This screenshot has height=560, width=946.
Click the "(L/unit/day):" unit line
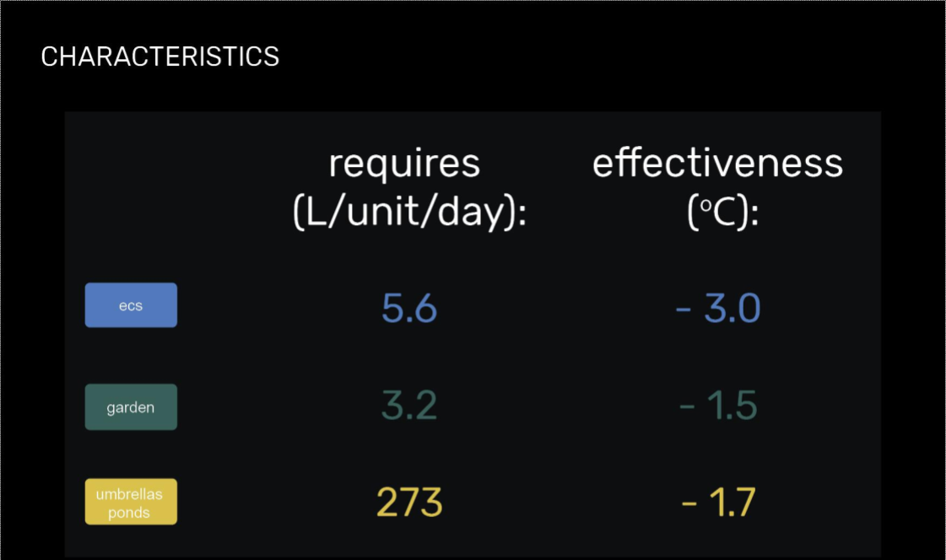(409, 213)
